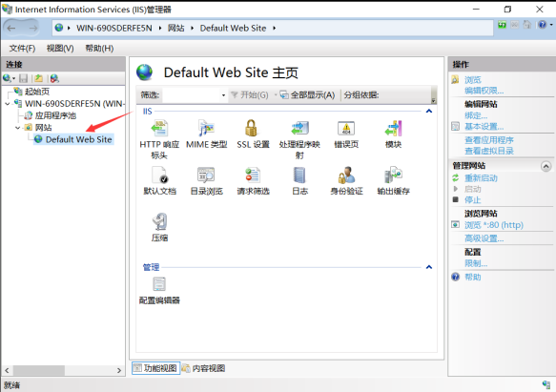Open 错误页 feature icon
The image size is (556, 392).
(346, 129)
